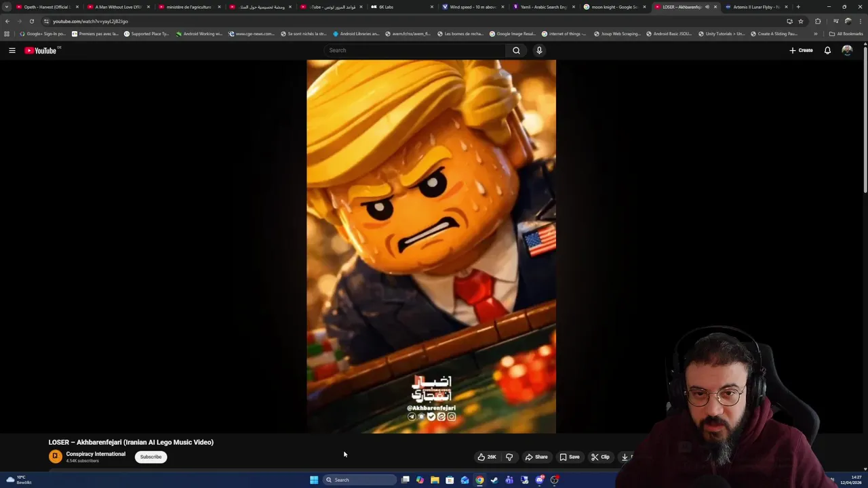
Task: Open Microsoft Store from the taskbar
Action: click(450, 480)
